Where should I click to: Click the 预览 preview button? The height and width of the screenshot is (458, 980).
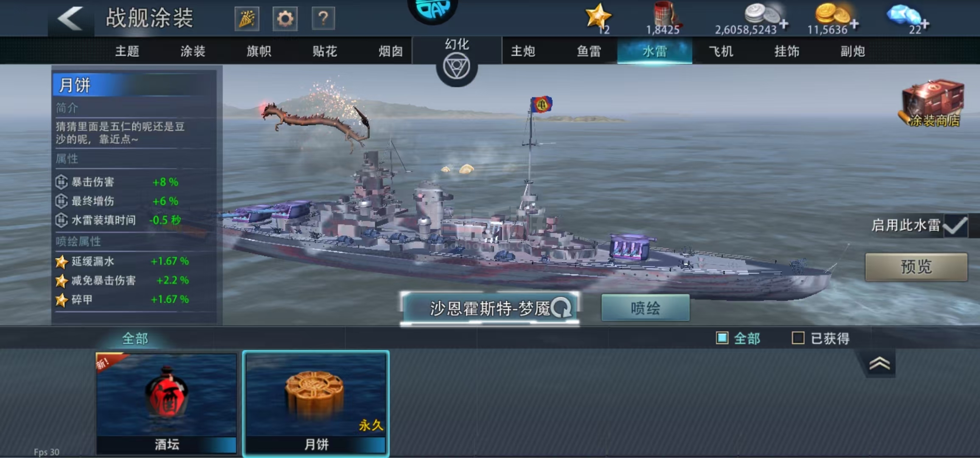[916, 267]
